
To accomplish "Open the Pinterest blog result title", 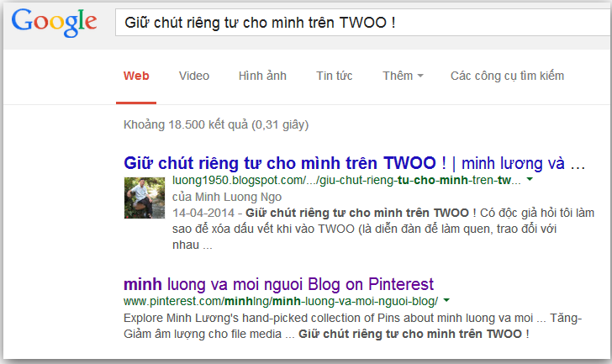I will 278,284.
